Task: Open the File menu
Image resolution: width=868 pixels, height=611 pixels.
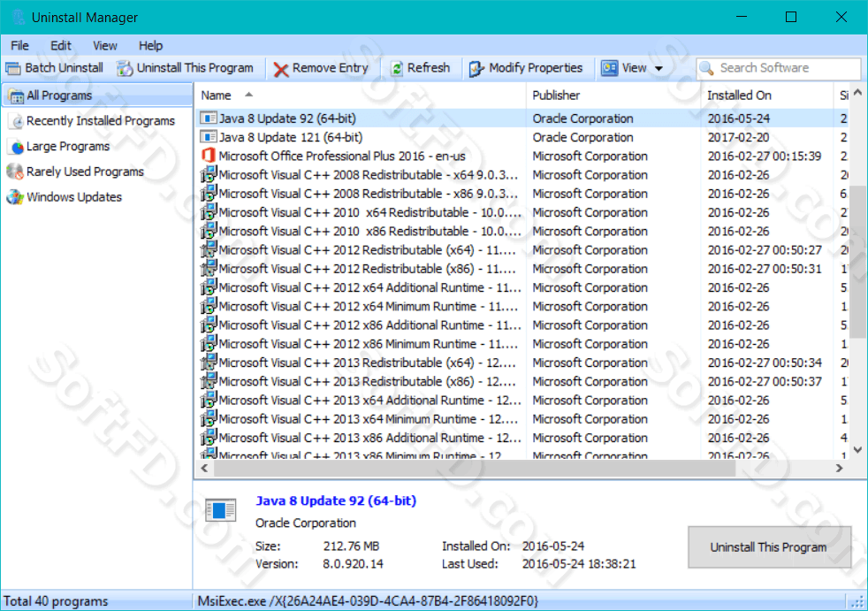Action: coord(20,46)
